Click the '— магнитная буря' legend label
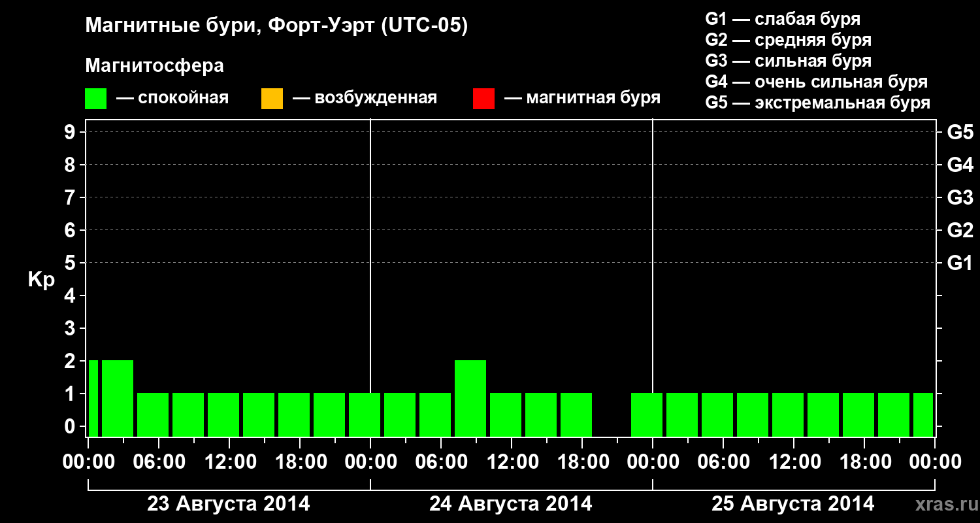Viewport: 980px width, 523px height. (x=583, y=98)
